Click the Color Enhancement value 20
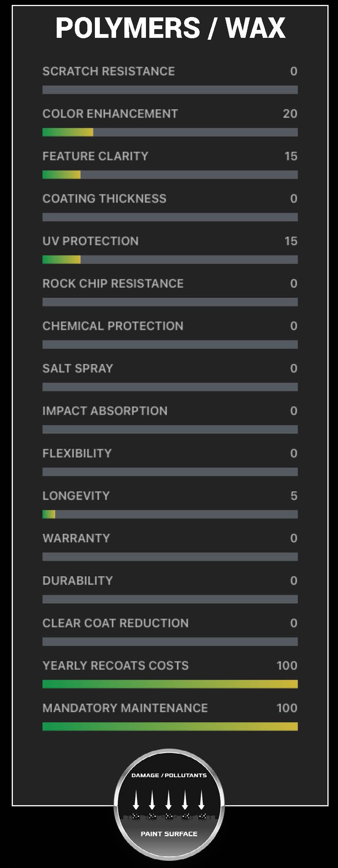 point(290,114)
